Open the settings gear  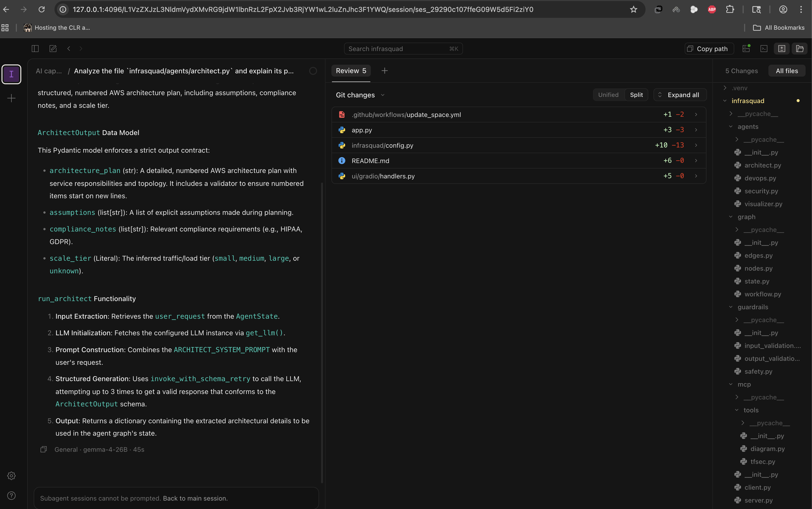pos(11,476)
